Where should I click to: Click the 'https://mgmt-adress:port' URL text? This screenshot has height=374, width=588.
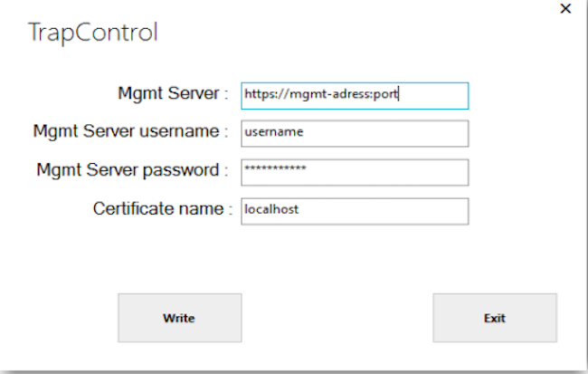click(x=321, y=93)
